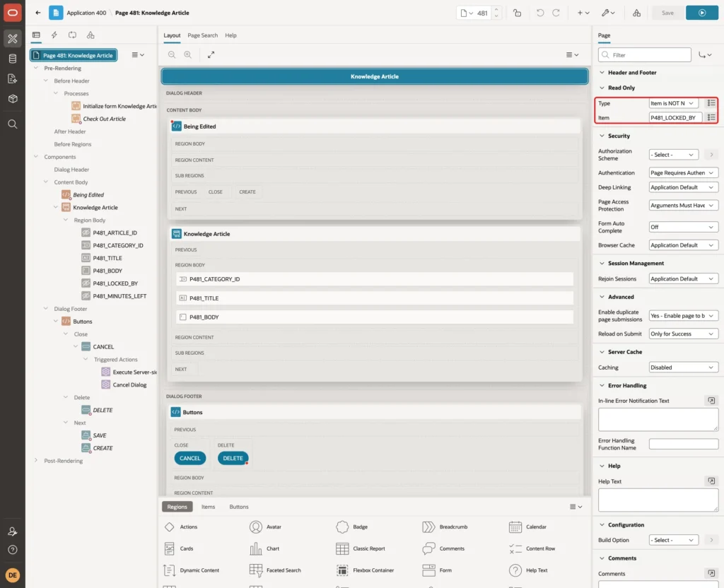The width and height of the screenshot is (724, 588).
Task: Open the Caching dropdown
Action: 684,367
